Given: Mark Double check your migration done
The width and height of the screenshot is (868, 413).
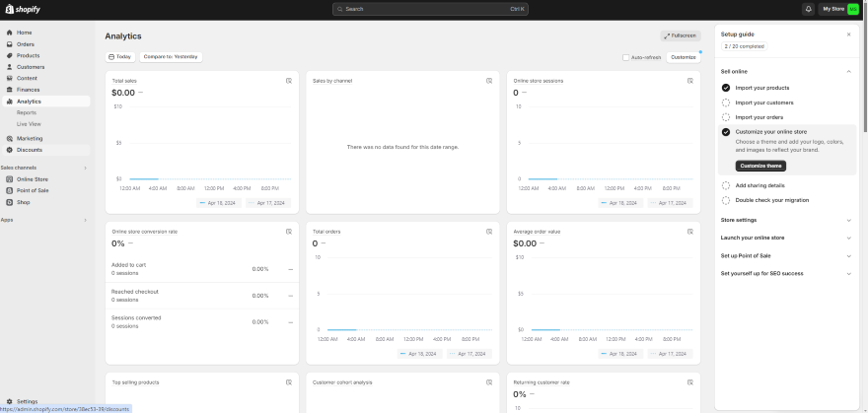Looking at the screenshot, I should tap(726, 200).
